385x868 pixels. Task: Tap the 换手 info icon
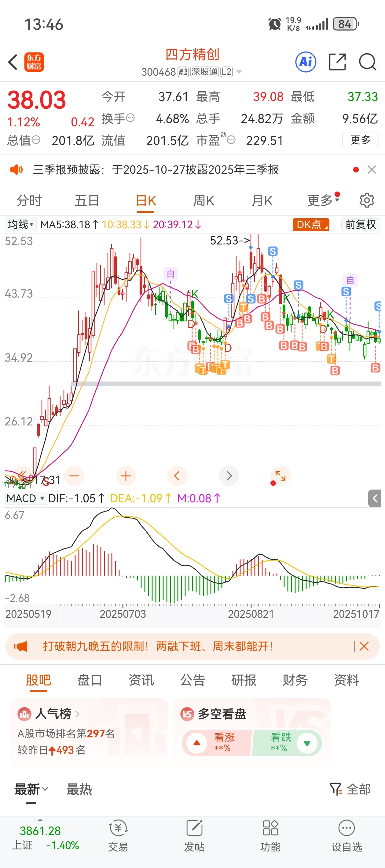[x=130, y=118]
